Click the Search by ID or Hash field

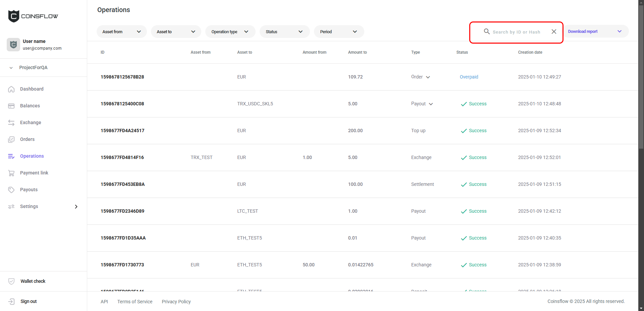(516, 32)
